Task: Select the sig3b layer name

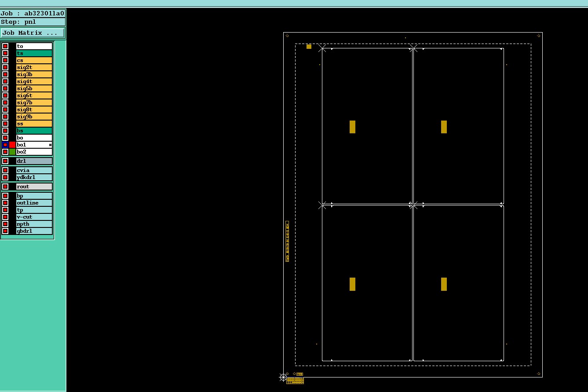Action: 34,74
